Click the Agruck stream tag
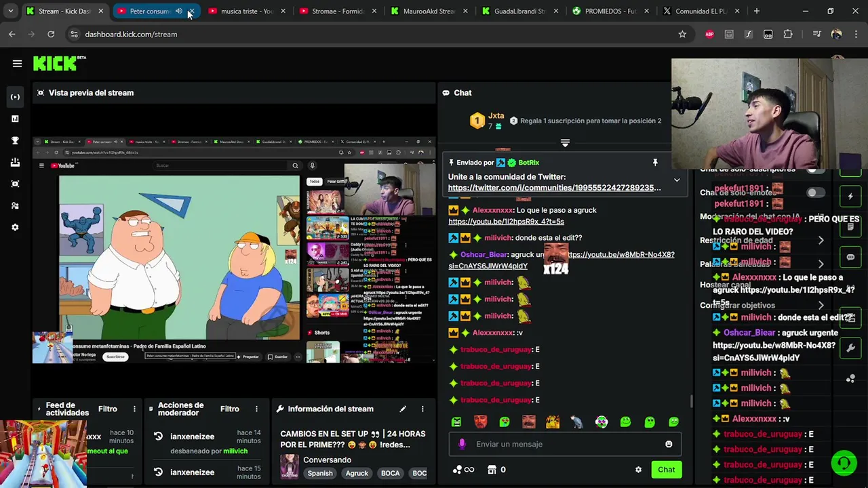This screenshot has width=868, height=488. click(x=357, y=473)
